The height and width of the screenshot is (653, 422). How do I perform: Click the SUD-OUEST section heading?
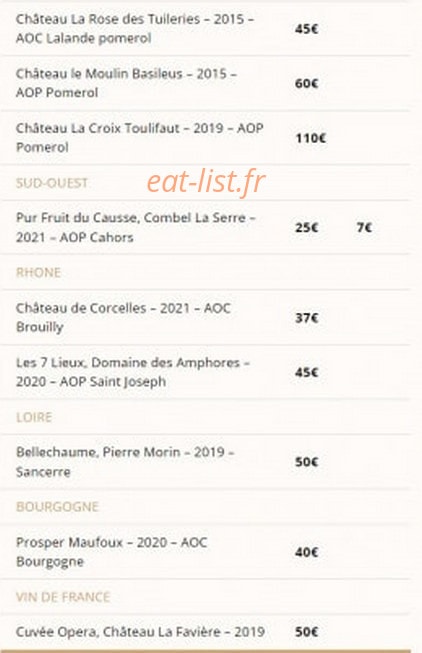[52, 183]
